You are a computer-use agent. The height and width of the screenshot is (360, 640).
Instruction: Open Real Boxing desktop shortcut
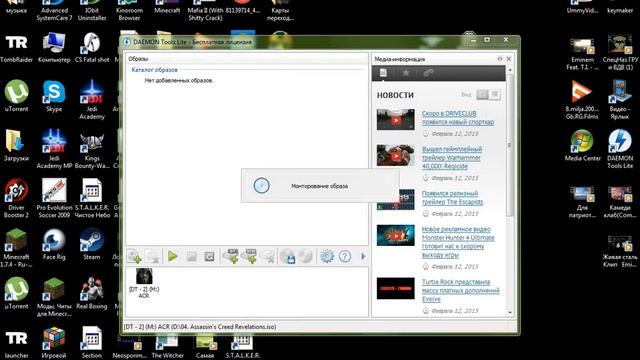coord(92,294)
